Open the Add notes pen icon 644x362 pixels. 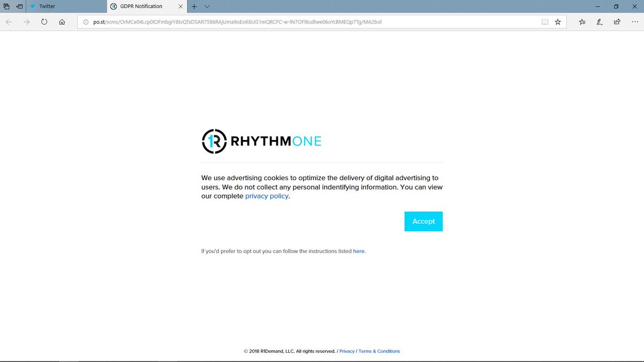(x=599, y=22)
